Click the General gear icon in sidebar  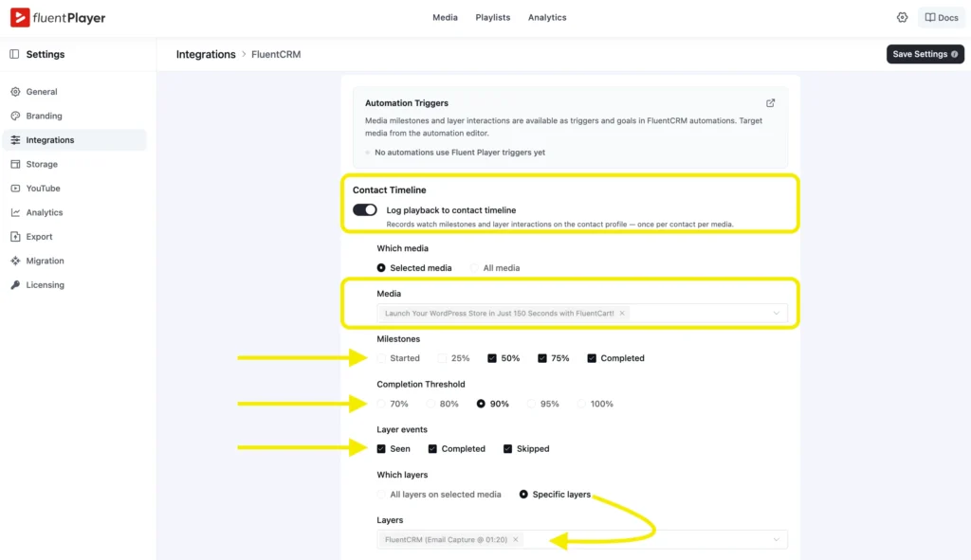[x=15, y=92]
